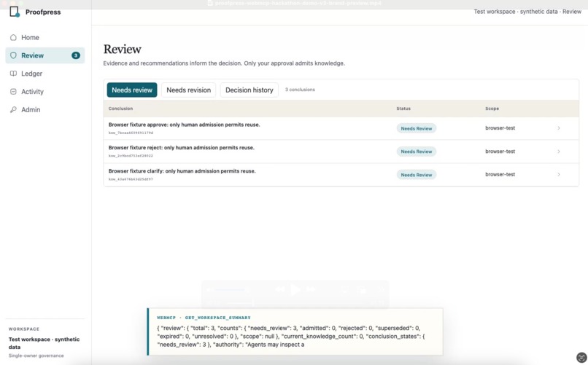
Task: Select the Review label in the sidebar
Action: (x=32, y=55)
